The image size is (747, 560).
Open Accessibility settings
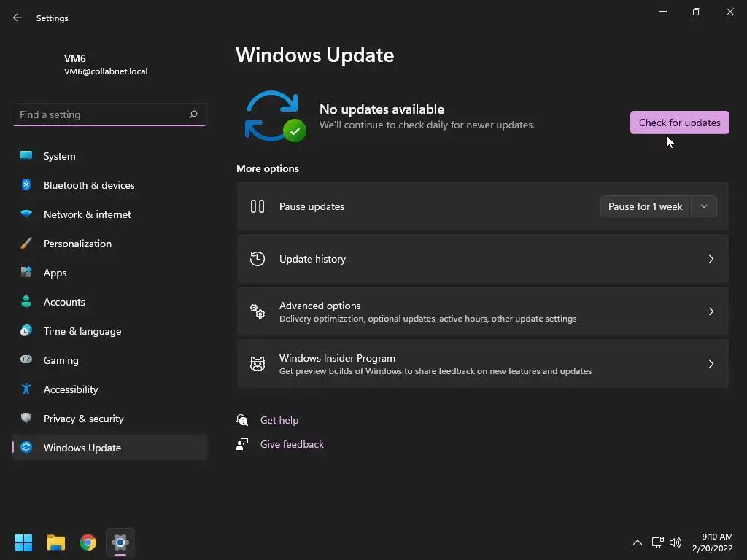click(x=109, y=389)
